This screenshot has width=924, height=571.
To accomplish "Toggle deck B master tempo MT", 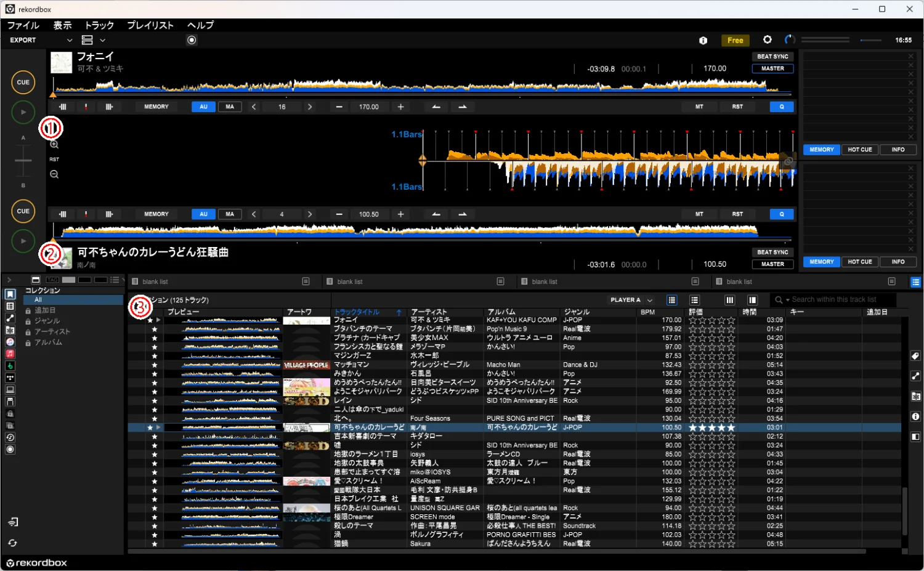I will tap(699, 214).
